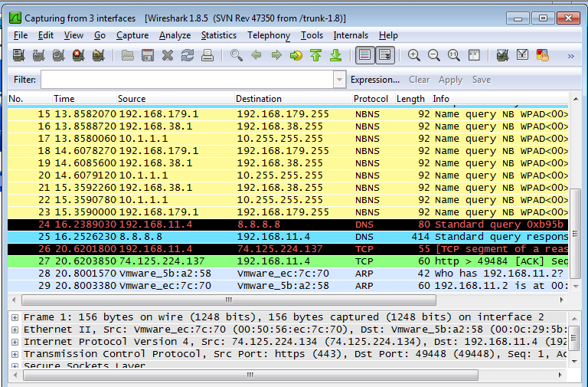Edit display filters icon
The image size is (588, 387).
(x=522, y=55)
